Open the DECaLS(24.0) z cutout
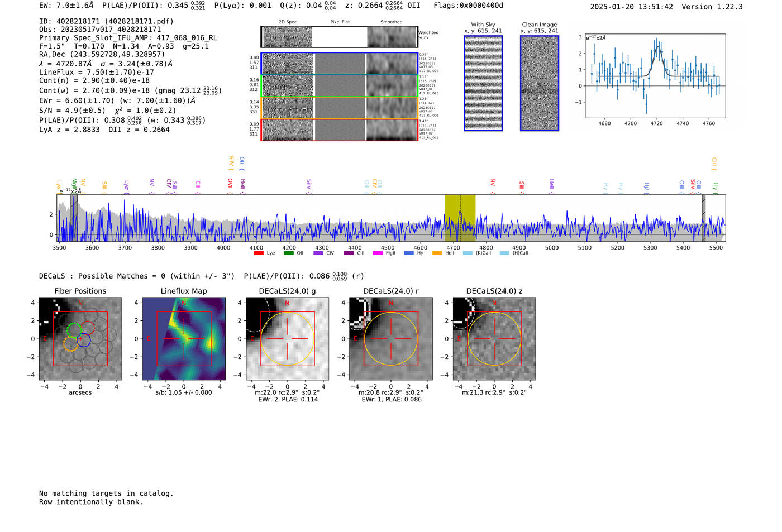The image size is (782, 532). click(x=494, y=339)
